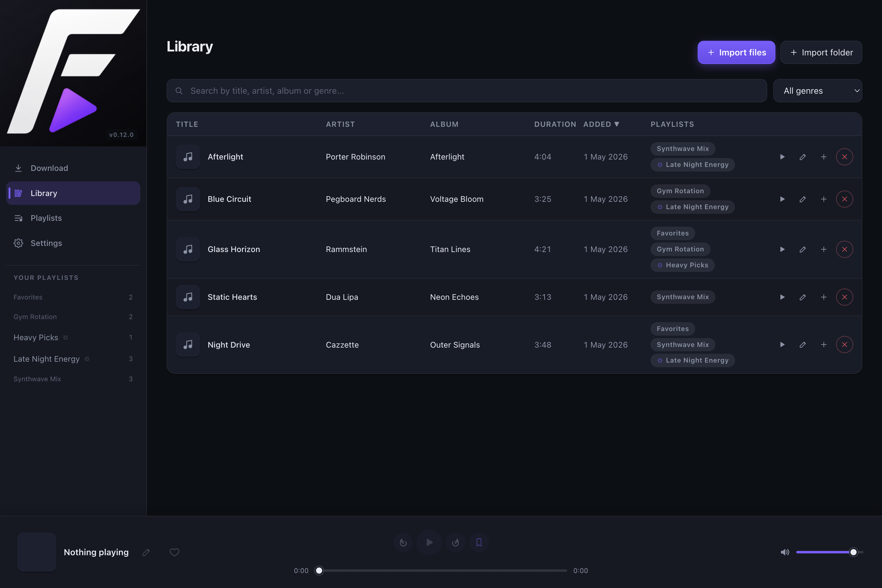Image resolution: width=882 pixels, height=588 pixels.
Task: Click Favorites tag on Night Drive row
Action: [673, 329]
